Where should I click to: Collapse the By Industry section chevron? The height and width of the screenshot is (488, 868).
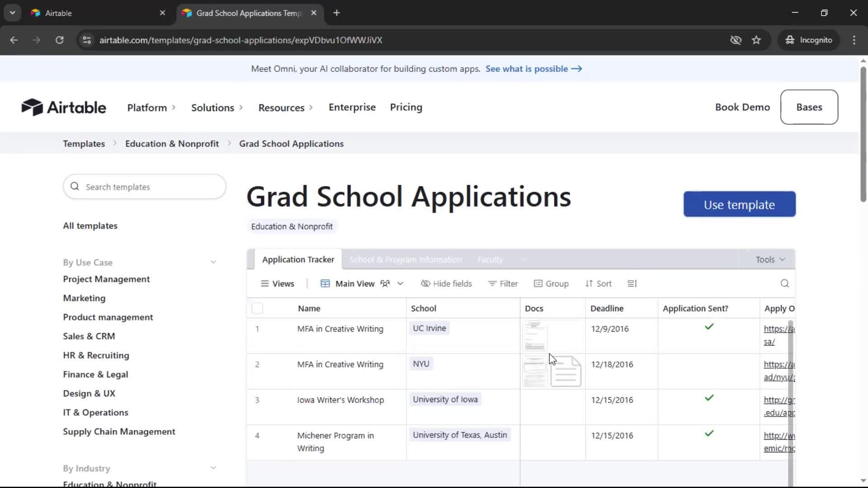coord(213,468)
